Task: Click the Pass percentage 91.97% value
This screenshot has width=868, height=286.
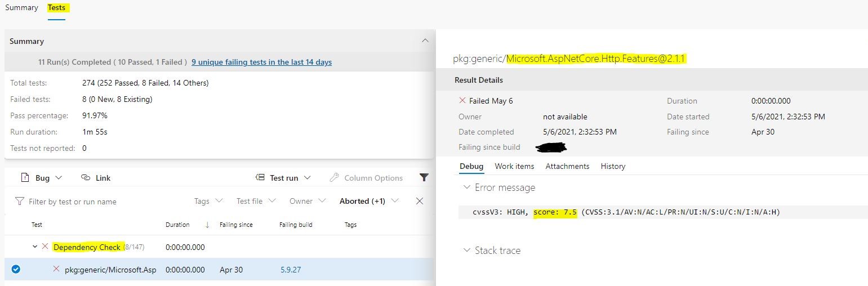Action: (x=95, y=115)
